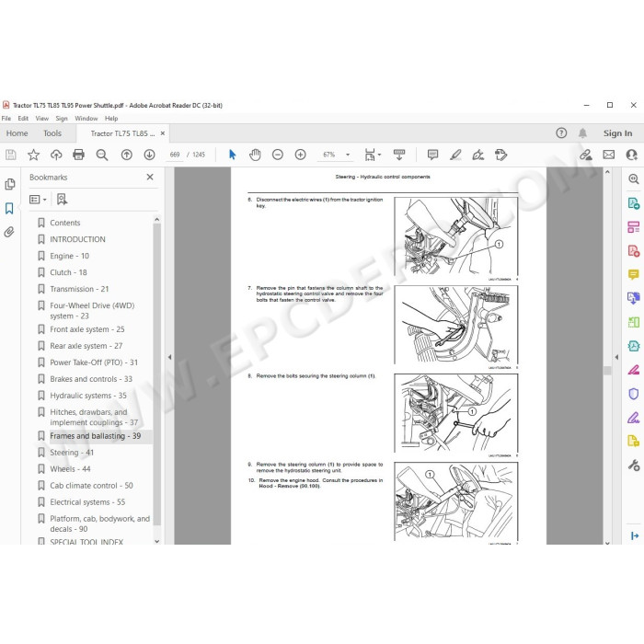Open the Attachments paperclip panel
Image resolution: width=644 pixels, height=644 pixels.
[x=9, y=232]
